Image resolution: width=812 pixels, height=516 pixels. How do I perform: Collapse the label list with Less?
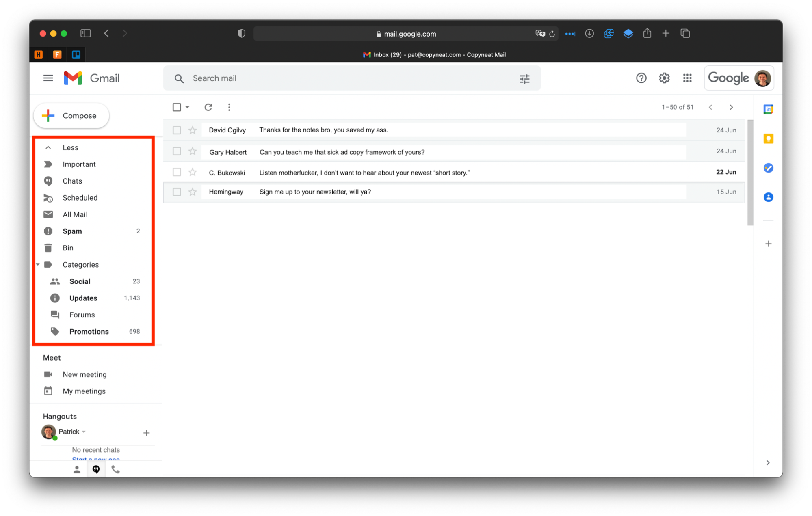(x=70, y=147)
